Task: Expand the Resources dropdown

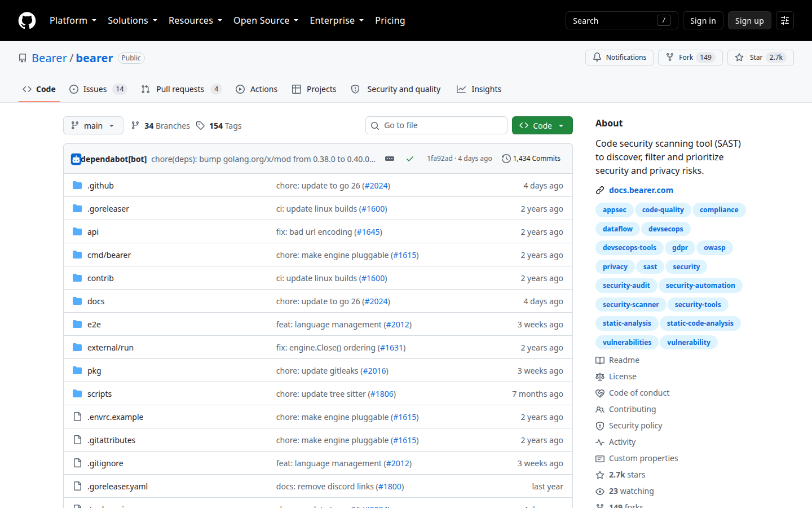Action: [x=195, y=20]
